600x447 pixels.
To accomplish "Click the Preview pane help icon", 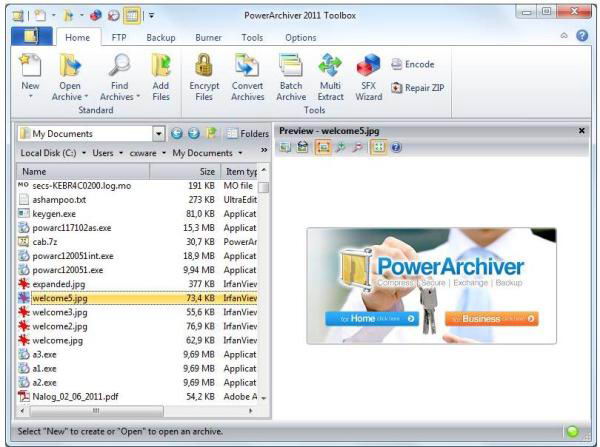I will (396, 147).
